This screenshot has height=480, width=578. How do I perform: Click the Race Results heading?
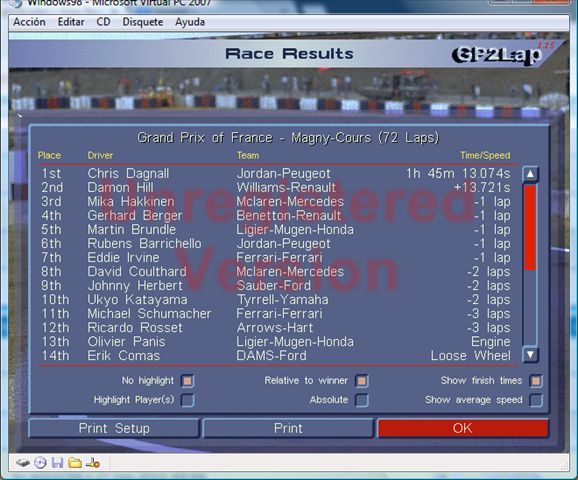[289, 54]
